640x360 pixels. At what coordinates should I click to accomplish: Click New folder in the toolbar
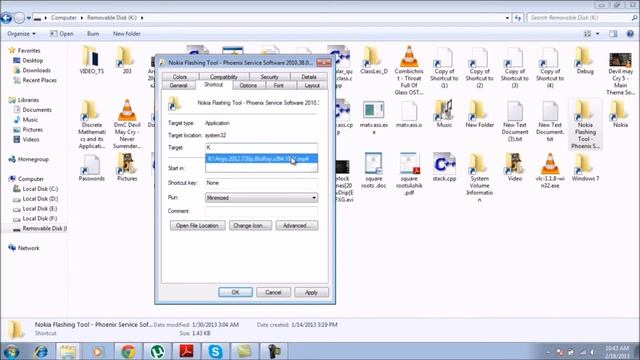(x=127, y=34)
